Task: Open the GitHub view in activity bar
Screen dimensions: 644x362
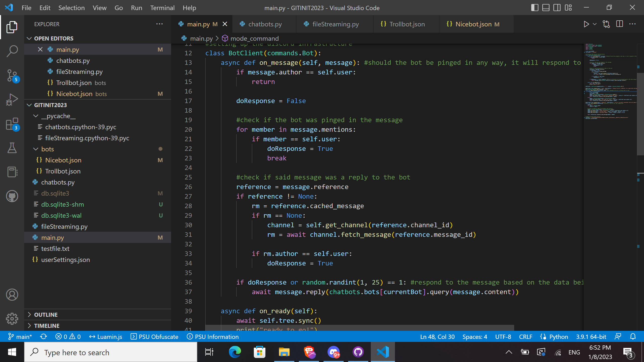Action: (x=12, y=196)
